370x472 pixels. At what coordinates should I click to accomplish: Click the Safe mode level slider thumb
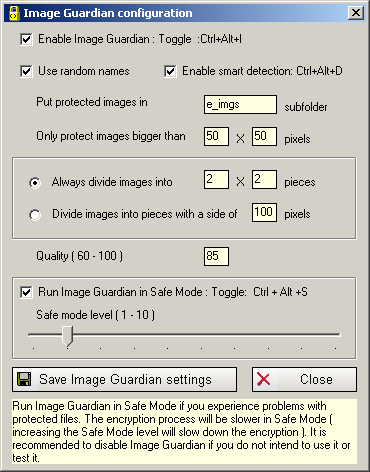[x=68, y=336]
